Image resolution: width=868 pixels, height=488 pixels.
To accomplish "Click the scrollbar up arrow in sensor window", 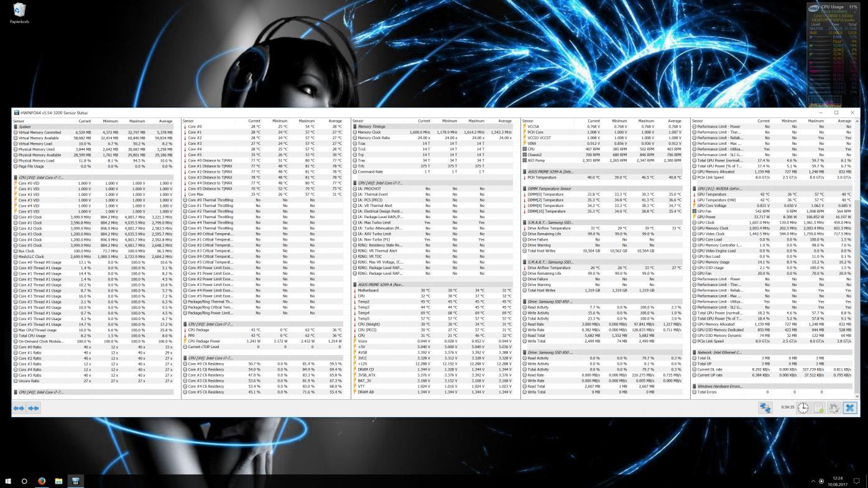I will 857,121.
